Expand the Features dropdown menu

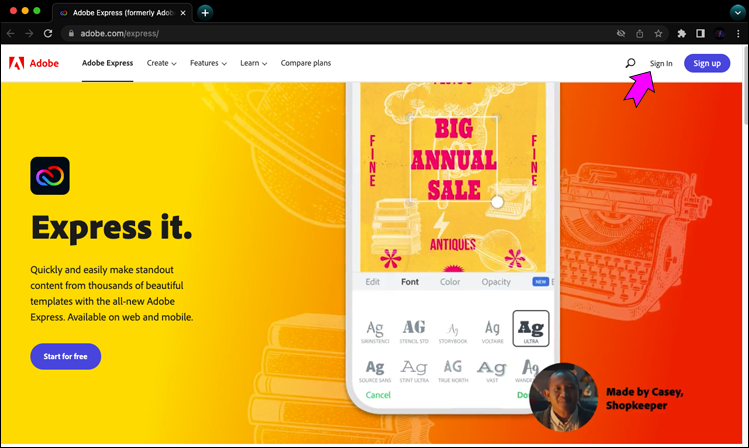[208, 63]
